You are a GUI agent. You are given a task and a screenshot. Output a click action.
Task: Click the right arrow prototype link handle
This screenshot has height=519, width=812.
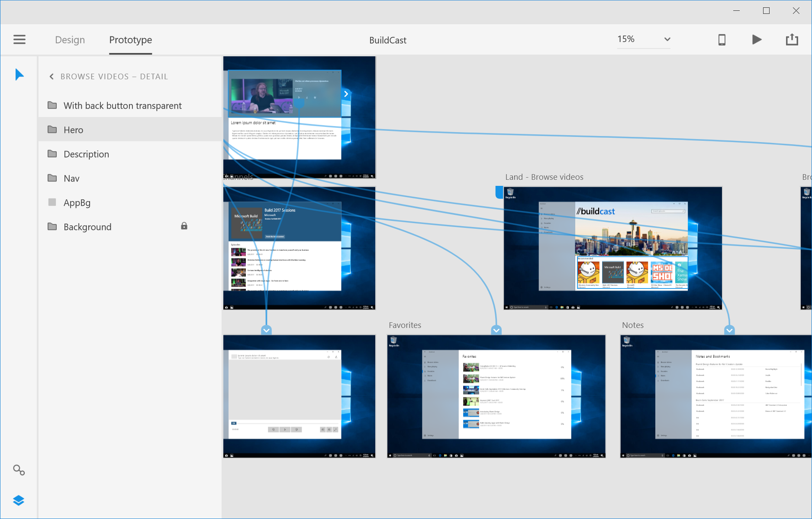(346, 94)
